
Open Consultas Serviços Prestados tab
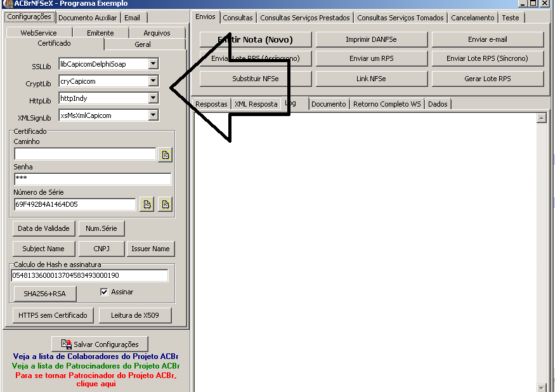[x=305, y=18]
